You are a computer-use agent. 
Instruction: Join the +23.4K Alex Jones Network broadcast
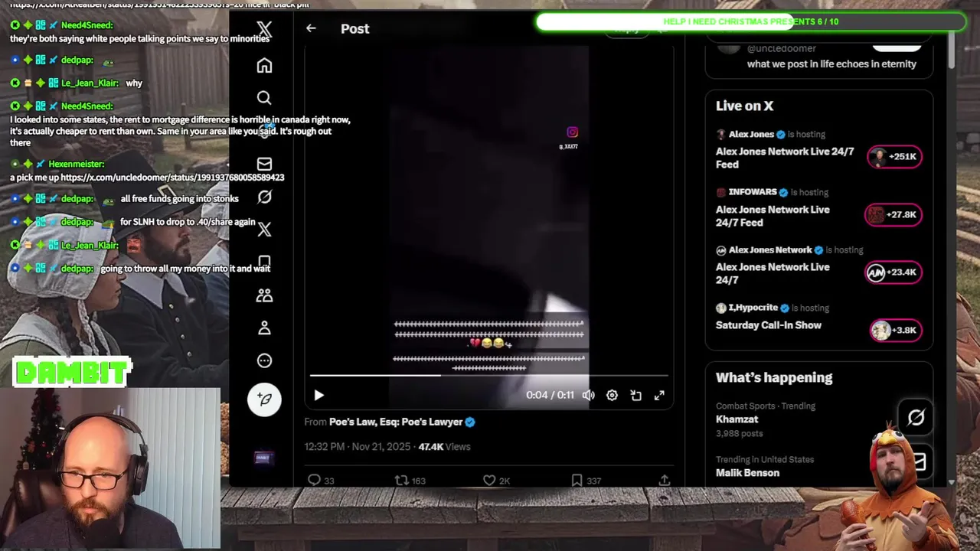click(894, 272)
